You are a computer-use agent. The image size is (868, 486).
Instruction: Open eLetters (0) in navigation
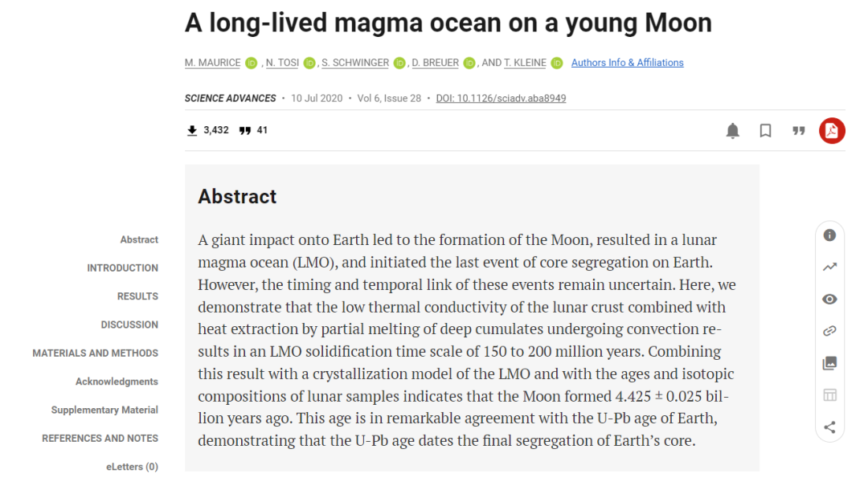click(132, 467)
